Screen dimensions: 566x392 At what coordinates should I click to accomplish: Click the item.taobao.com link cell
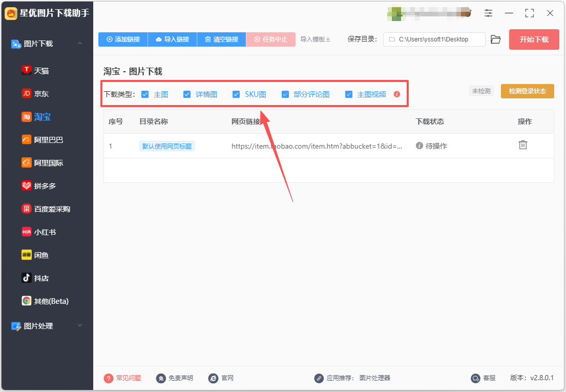click(x=317, y=146)
